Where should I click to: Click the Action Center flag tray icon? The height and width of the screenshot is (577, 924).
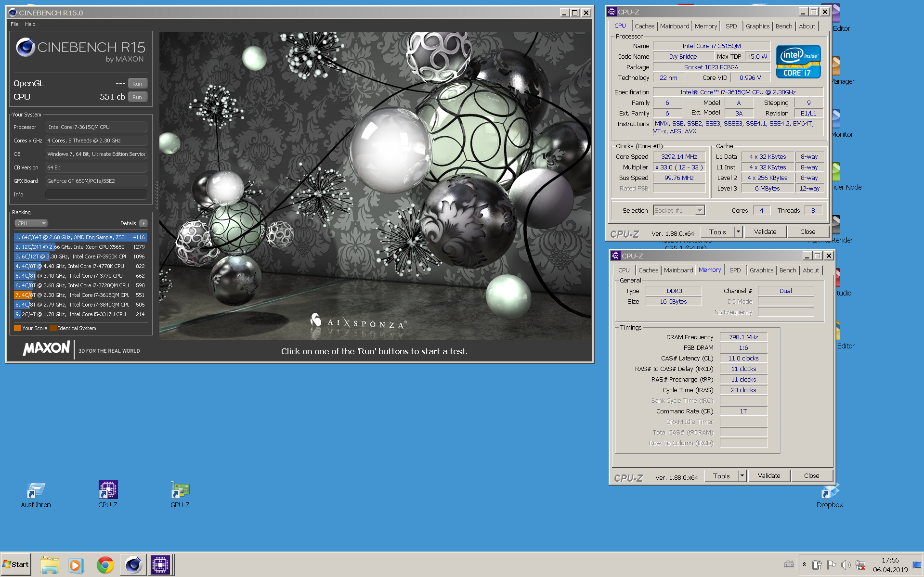831,564
